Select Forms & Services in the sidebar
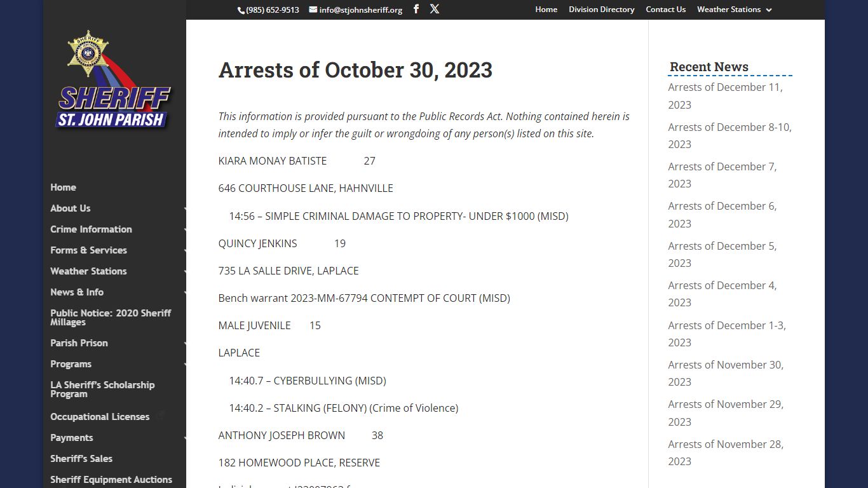 click(88, 250)
